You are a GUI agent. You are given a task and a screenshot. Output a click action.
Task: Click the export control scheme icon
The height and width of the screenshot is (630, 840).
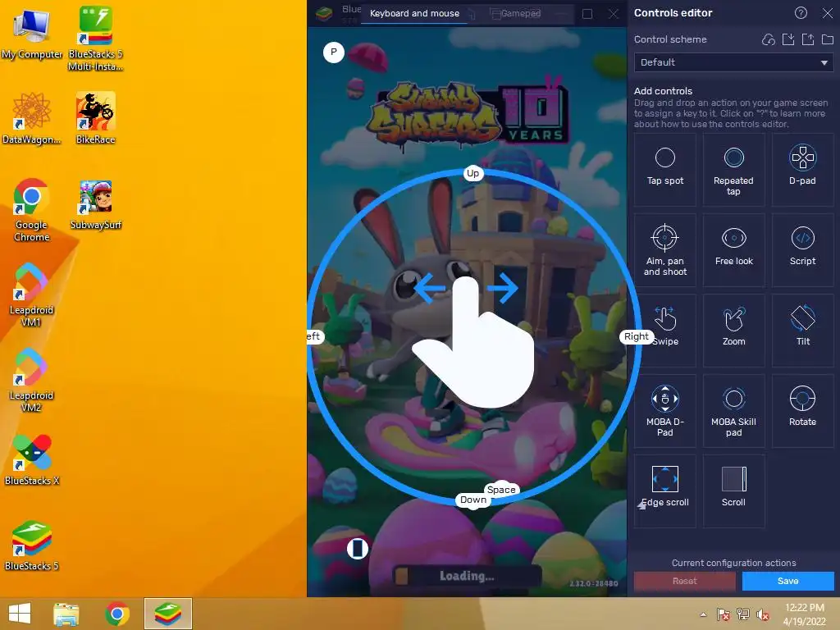coord(808,39)
